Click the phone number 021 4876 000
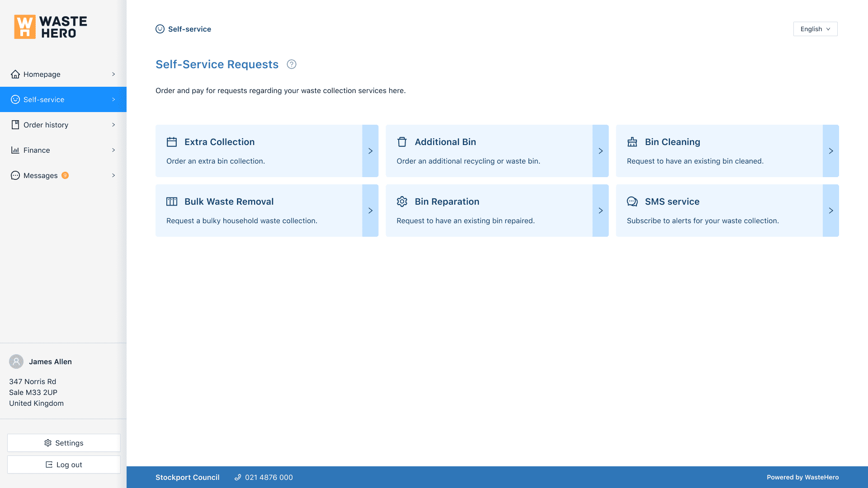The image size is (868, 488). (269, 477)
